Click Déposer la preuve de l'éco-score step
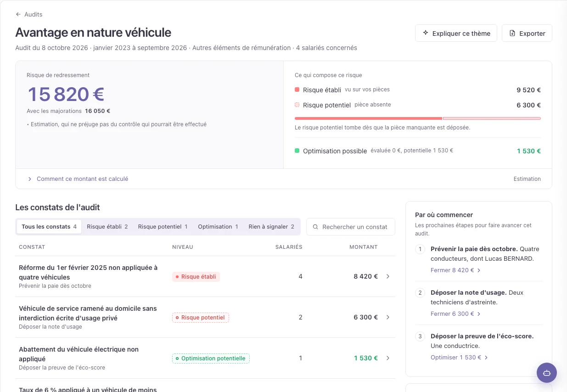The height and width of the screenshot is (392, 567). coord(482,336)
